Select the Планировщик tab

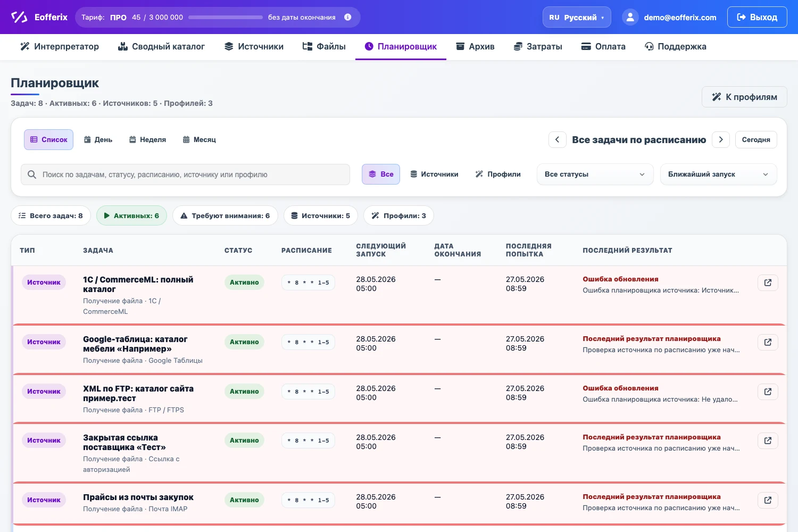click(x=401, y=47)
